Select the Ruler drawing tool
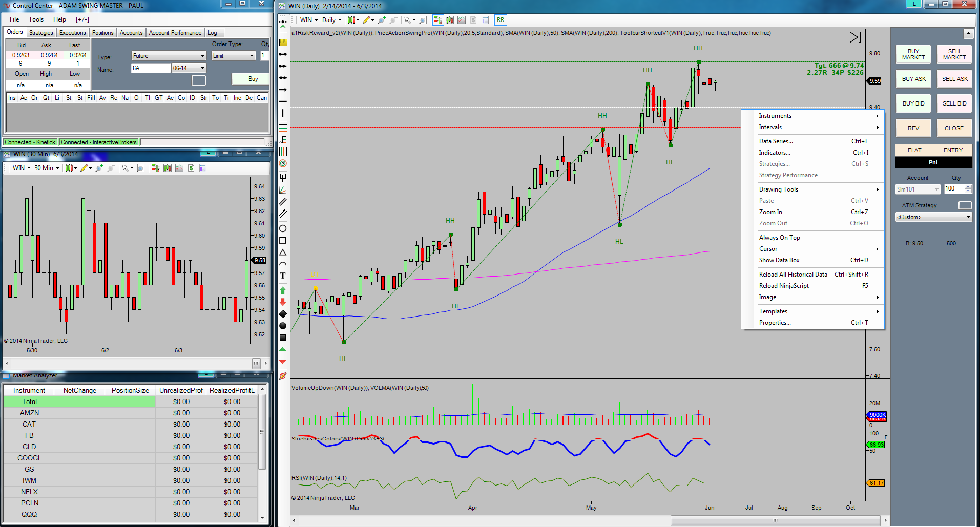 point(283,43)
